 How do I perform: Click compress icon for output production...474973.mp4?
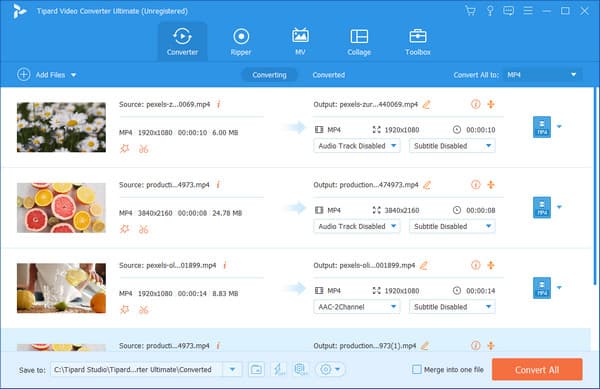click(491, 185)
